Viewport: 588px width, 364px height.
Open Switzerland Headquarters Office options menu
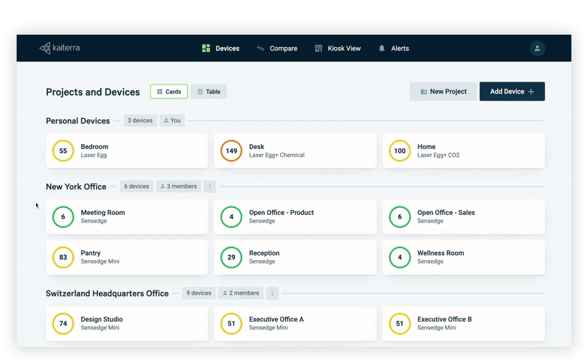click(x=273, y=293)
